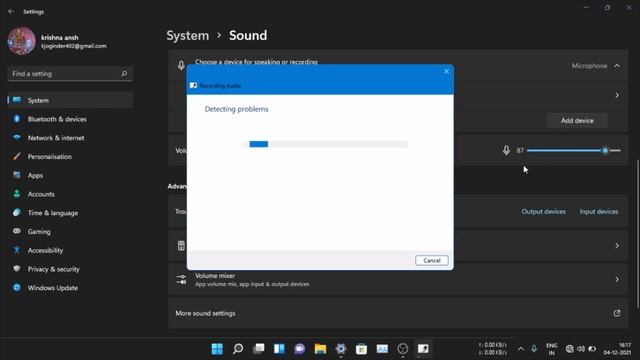Open Widgets from taskbar

(x=279, y=349)
